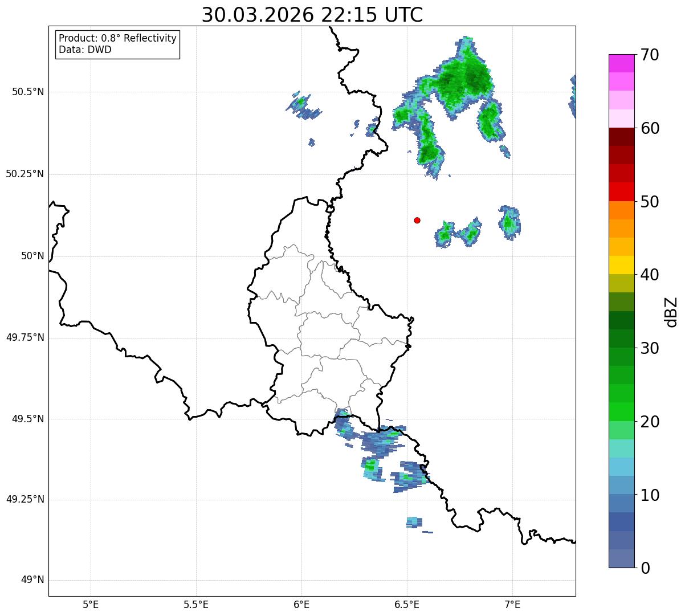The image size is (685, 616).
Task: Click the red station marker dot
Action: (x=417, y=220)
